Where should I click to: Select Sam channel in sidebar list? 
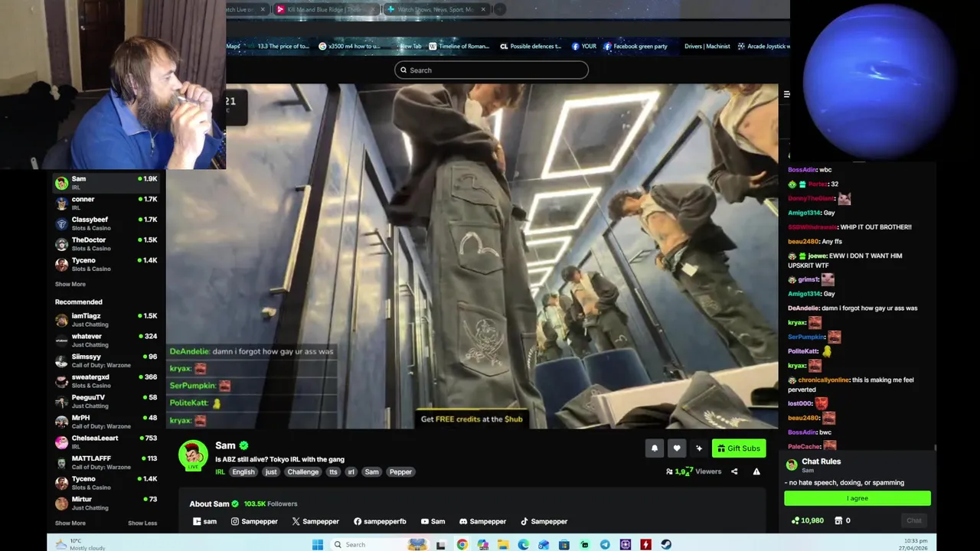point(106,183)
